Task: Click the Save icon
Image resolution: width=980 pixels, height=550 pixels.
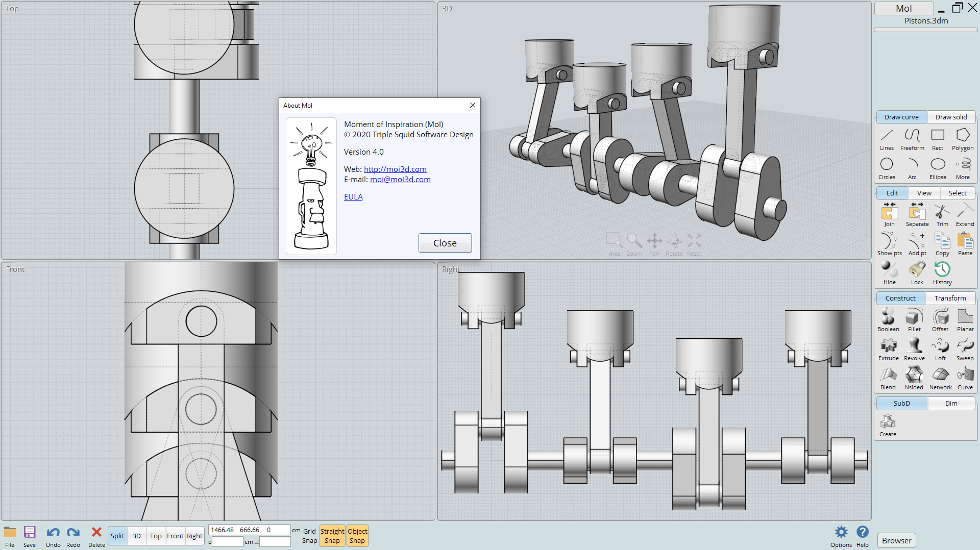Action: point(30,537)
